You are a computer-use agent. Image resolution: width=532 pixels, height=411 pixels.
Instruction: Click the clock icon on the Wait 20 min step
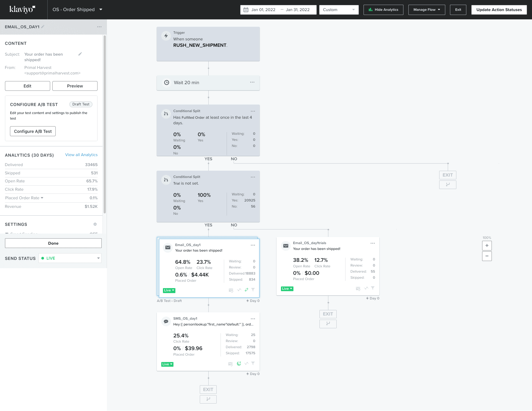coord(167,82)
